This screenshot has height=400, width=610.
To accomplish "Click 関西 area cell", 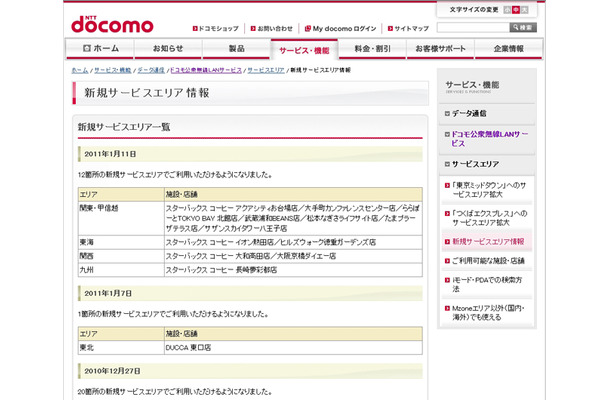I will pos(121,256).
